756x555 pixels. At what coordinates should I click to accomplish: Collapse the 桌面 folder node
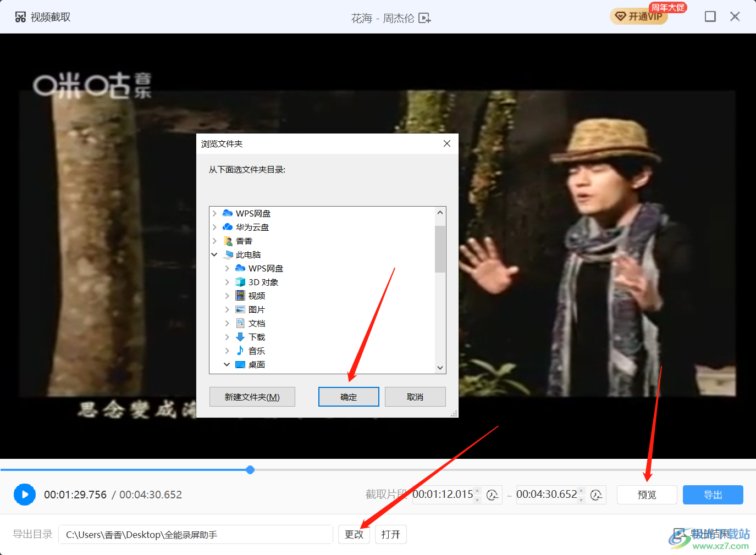point(227,364)
